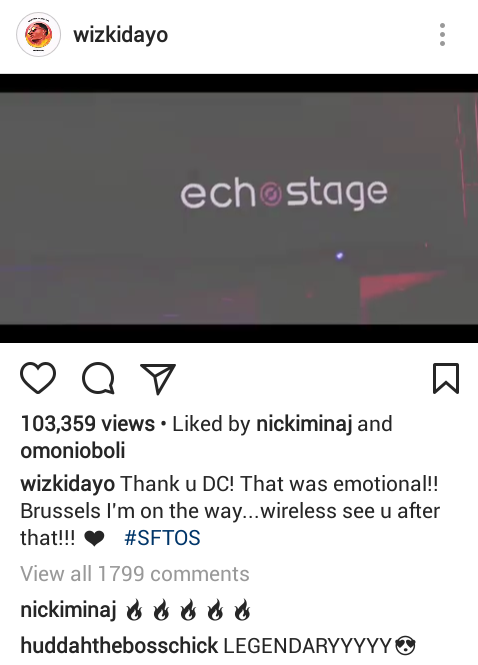
Task: Open the 103,359 views count
Action: 87,424
